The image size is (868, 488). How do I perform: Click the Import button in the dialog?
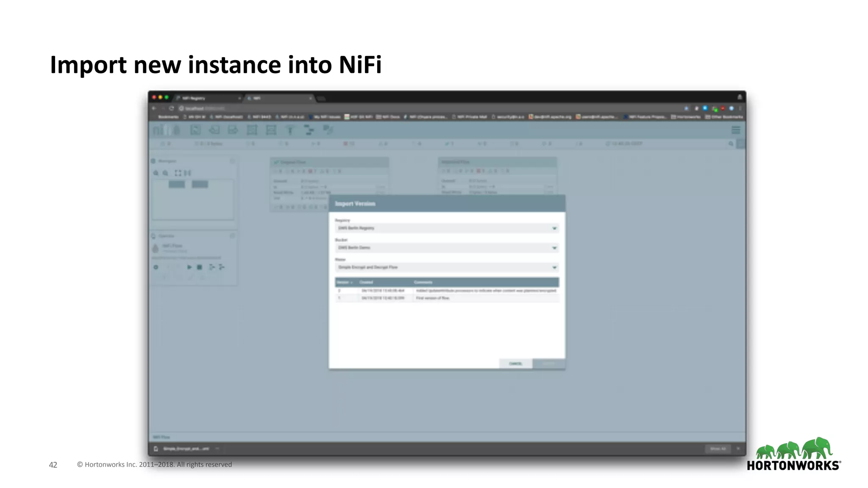[548, 363]
